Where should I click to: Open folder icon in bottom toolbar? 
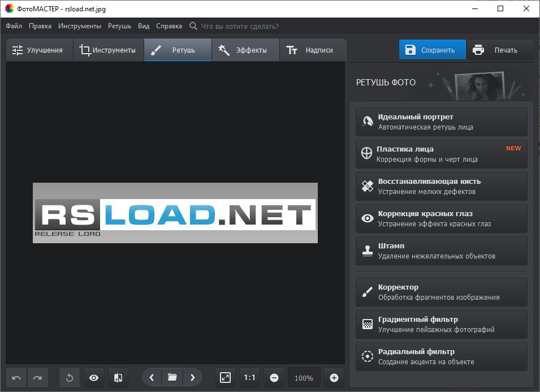point(172,378)
